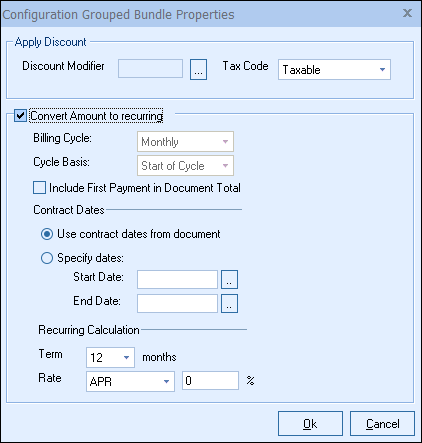Close the Grouped Bundle Properties dialog
The image size is (422, 443).
pyautogui.click(x=407, y=13)
